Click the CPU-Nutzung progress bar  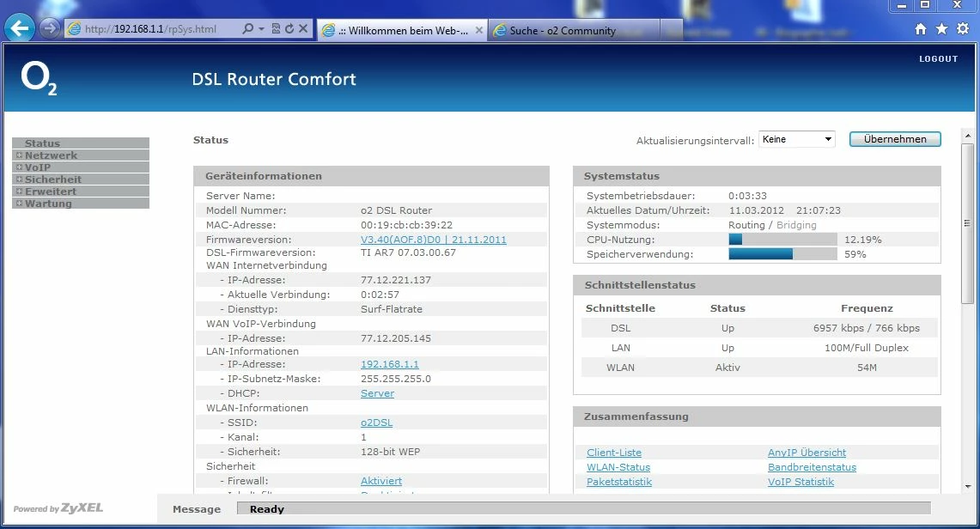tap(782, 240)
